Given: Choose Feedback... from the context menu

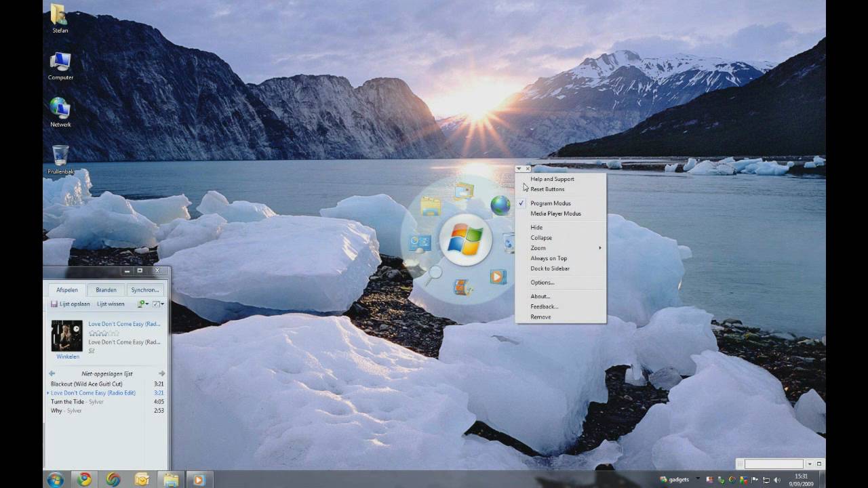Looking at the screenshot, I should [x=560, y=306].
